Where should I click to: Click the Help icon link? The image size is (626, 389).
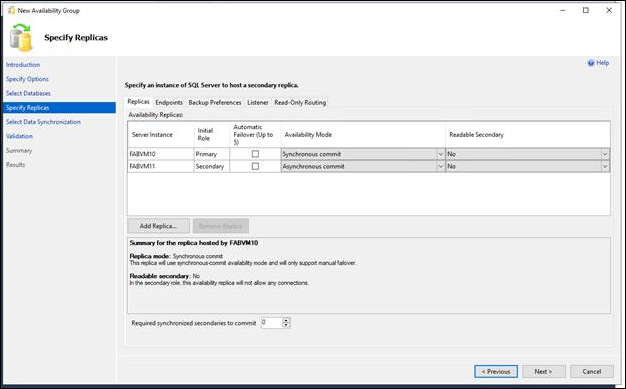[x=591, y=63]
